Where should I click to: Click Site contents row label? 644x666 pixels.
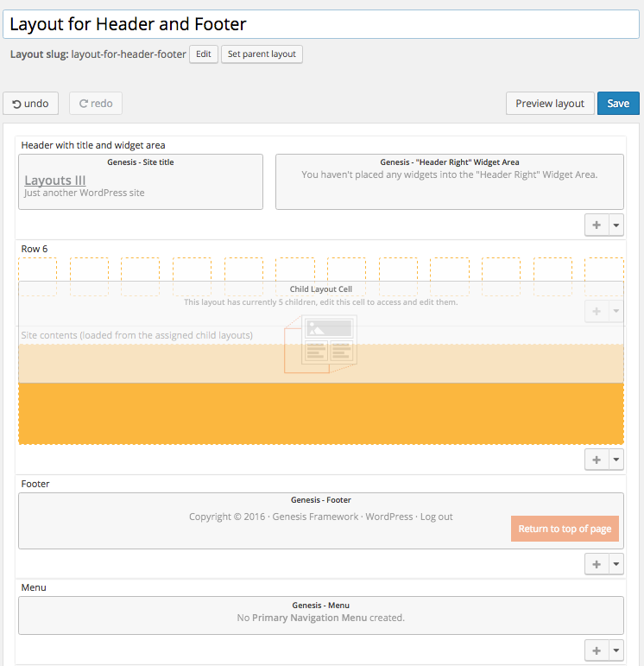(136, 335)
